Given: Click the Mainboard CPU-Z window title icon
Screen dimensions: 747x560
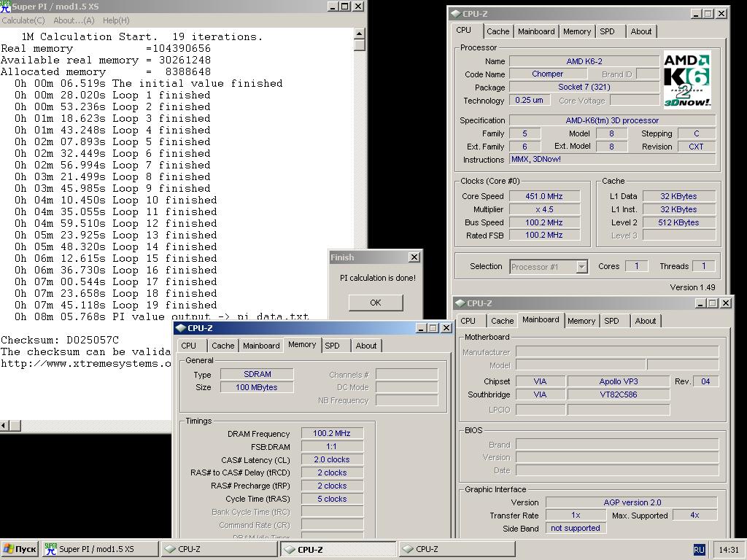Looking at the screenshot, I should [x=460, y=303].
